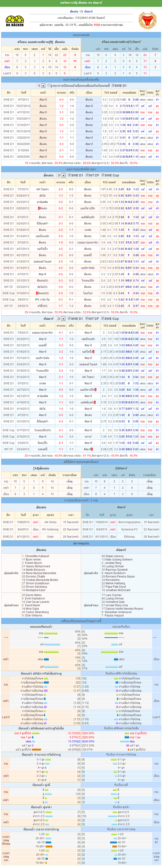The width and height of the screenshot is (162, 868).
Task: Toggle SWE Cup checkbox in Kalmar past matches
Action: [x=103, y=318]
